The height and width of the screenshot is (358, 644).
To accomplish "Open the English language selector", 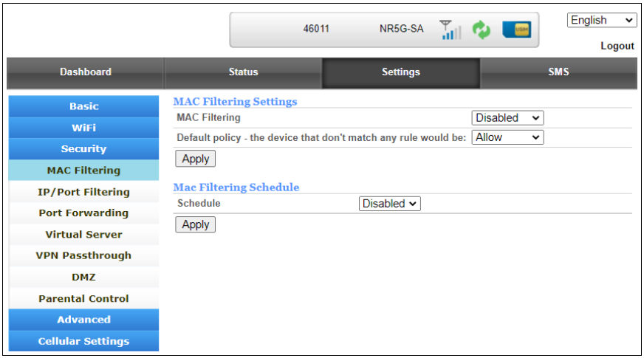I will pyautogui.click(x=602, y=21).
